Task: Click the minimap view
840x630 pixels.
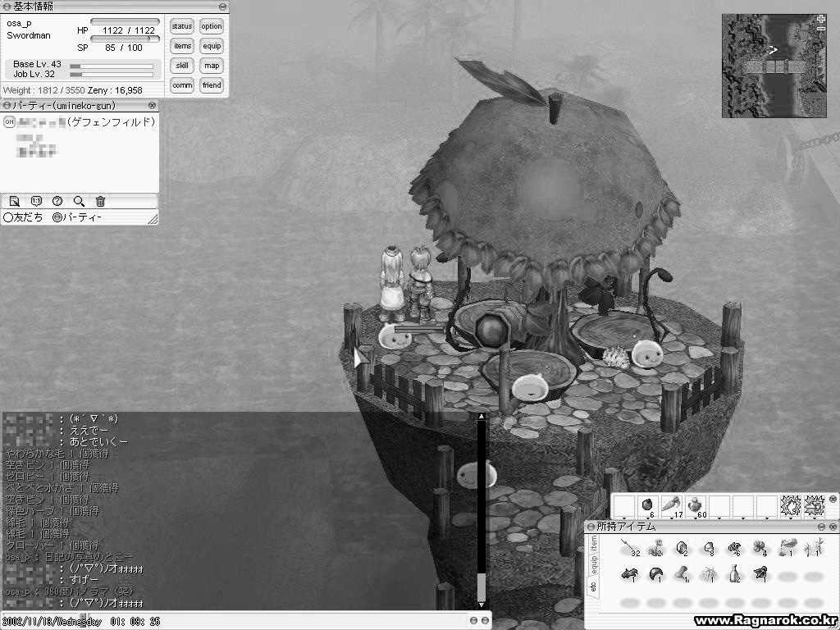Action: [x=774, y=66]
